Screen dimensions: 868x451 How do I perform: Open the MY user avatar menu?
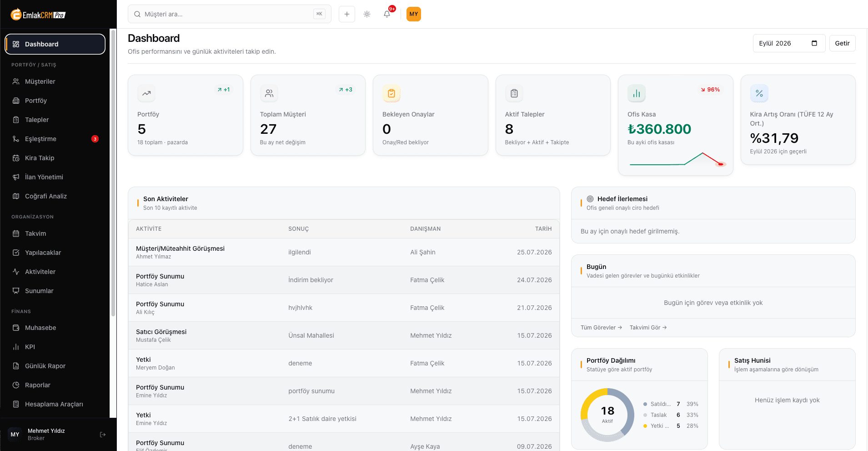coord(414,14)
